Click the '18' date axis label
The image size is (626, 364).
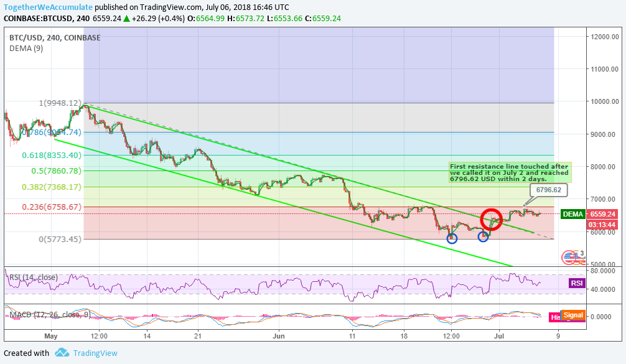[404, 336]
